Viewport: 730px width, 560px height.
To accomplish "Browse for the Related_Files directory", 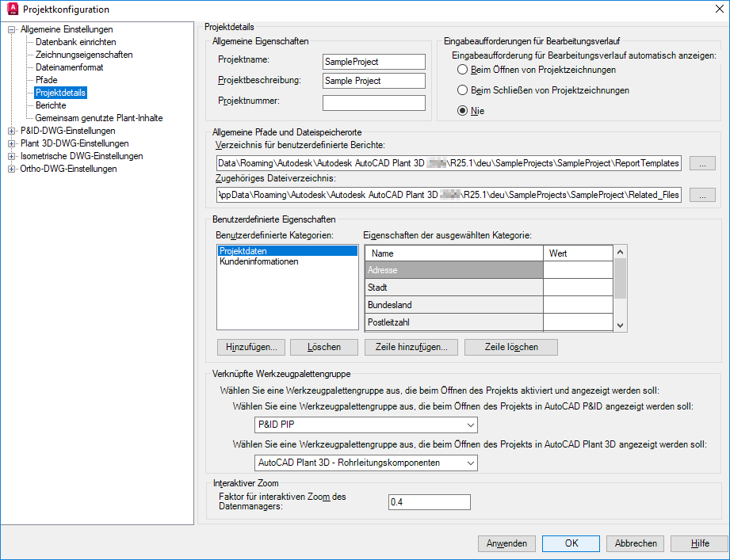I will [x=702, y=195].
